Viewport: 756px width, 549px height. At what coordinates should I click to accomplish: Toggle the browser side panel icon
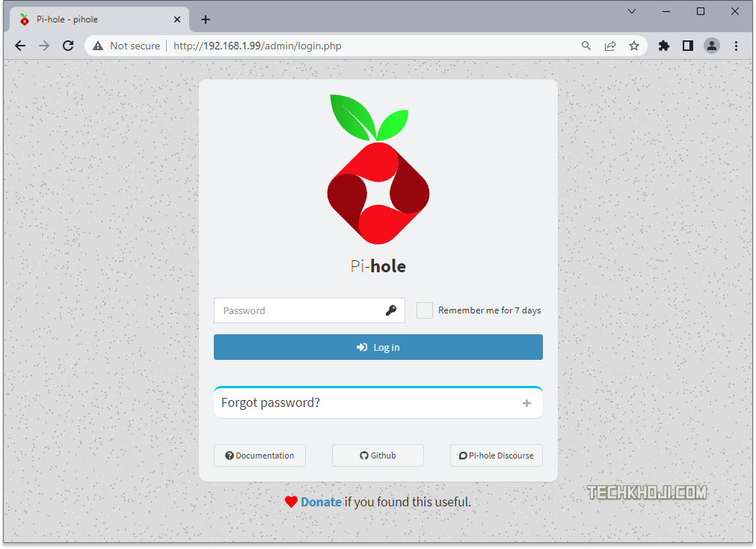pos(688,46)
